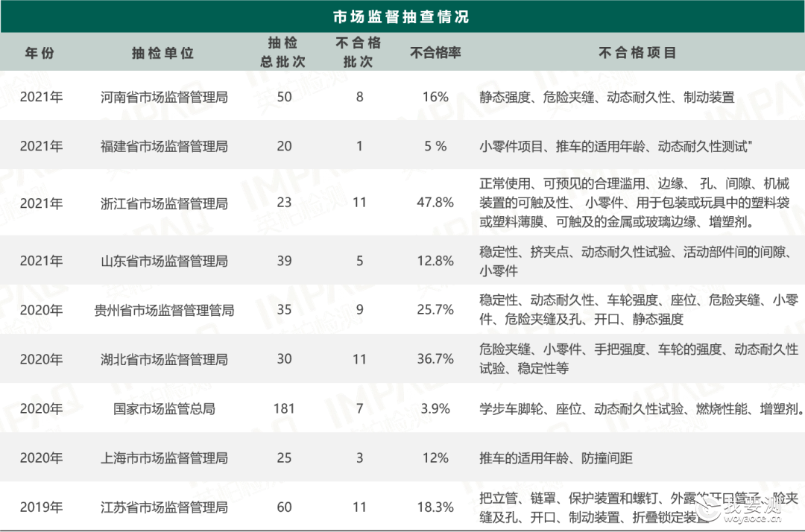Screen dimensions: 805x532
Task: Click the 不合格批次 column header
Action: point(359,52)
